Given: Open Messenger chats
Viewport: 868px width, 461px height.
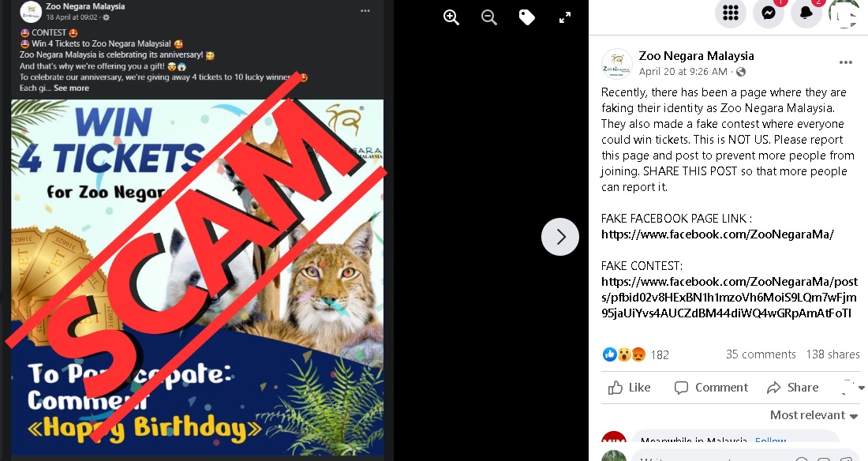Looking at the screenshot, I should click(769, 12).
